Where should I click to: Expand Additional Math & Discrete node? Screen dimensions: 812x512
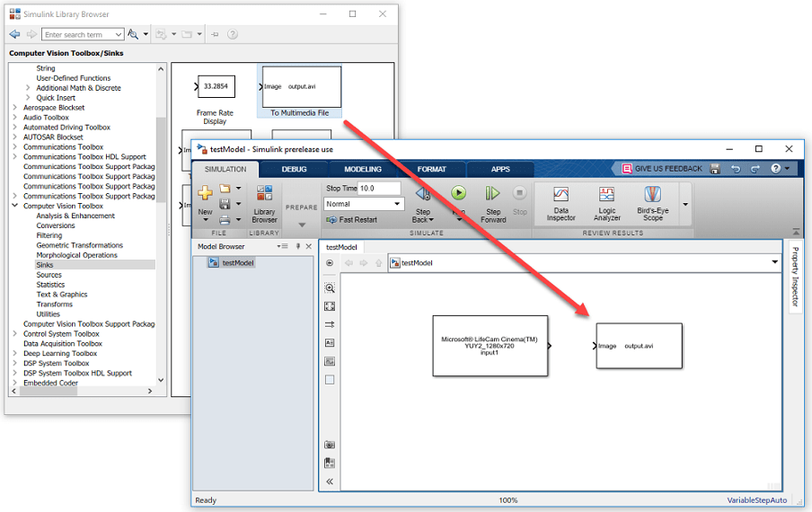(x=28, y=88)
